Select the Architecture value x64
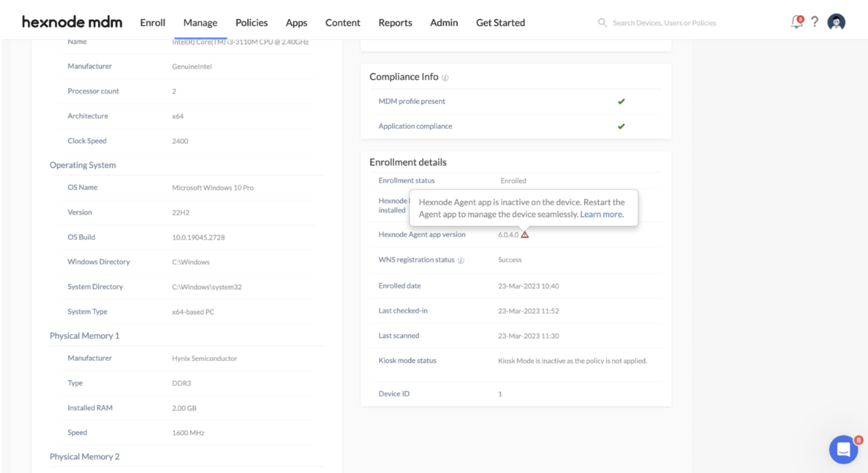Viewport: 868px width, 473px height. click(178, 116)
